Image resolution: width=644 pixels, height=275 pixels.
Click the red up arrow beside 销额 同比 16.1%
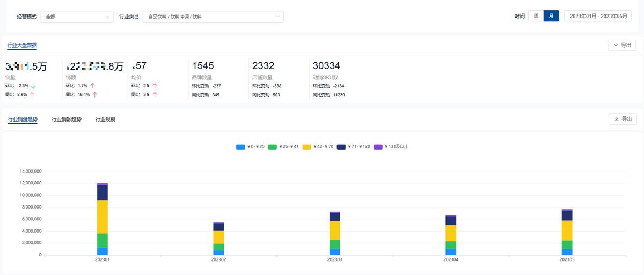94,95
